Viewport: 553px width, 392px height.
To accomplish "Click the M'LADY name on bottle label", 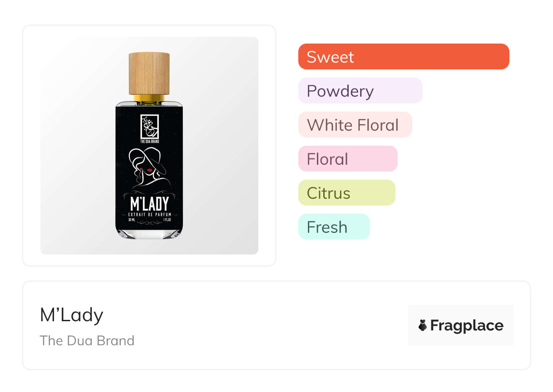I will (x=149, y=204).
